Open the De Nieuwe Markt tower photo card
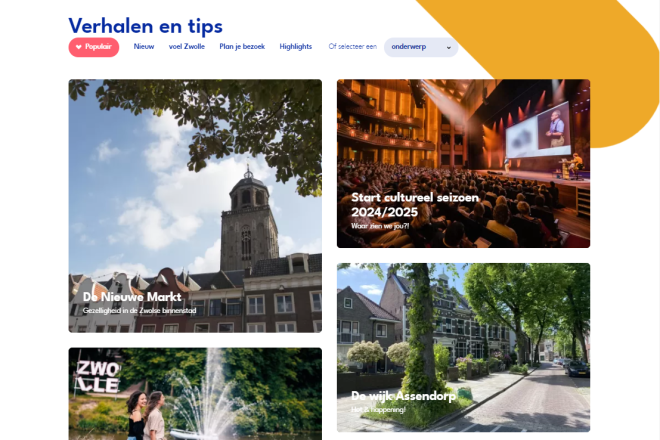Image resolution: width=660 pixels, height=440 pixels. 195,206
